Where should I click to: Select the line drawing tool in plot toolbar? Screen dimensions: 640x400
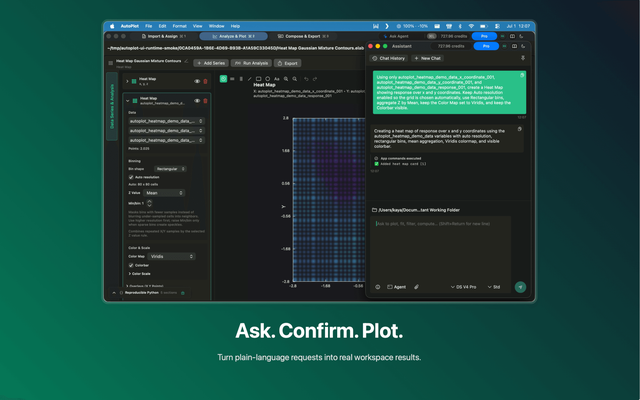[250, 79]
